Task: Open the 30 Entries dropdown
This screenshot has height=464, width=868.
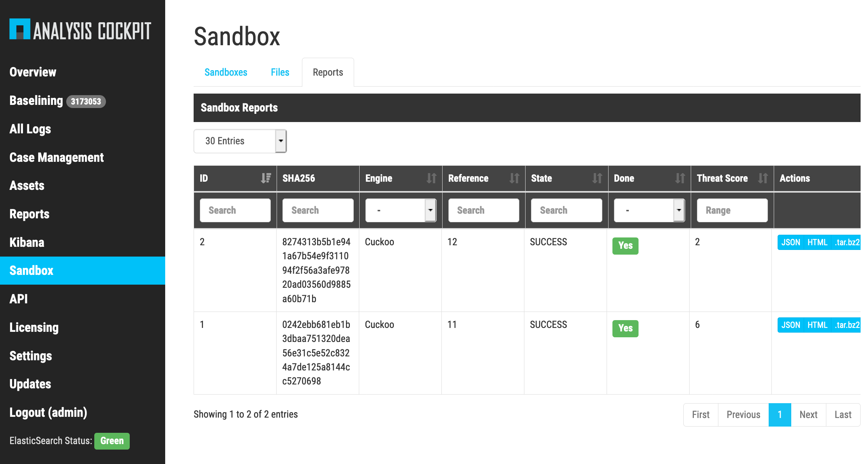Action: [x=240, y=141]
